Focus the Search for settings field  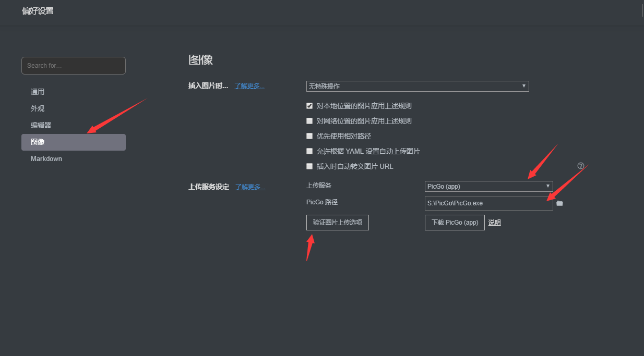tap(74, 66)
